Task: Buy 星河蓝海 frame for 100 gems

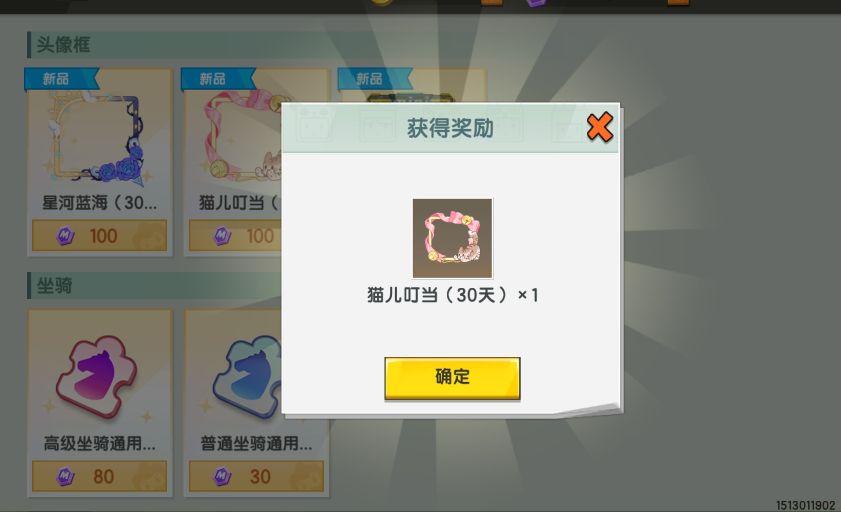Action: pyautogui.click(x=99, y=235)
